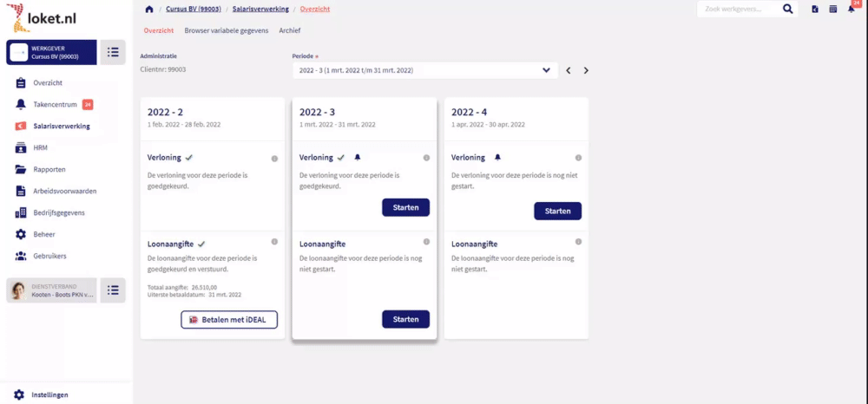868x404 pixels.
Task: Click the search magnifier icon
Action: [x=788, y=10]
